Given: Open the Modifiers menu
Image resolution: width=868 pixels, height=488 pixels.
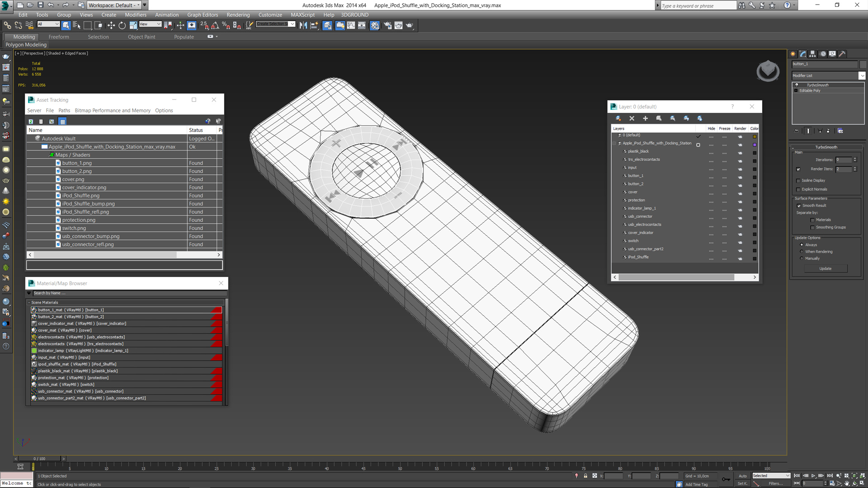Looking at the screenshot, I should [136, 15].
